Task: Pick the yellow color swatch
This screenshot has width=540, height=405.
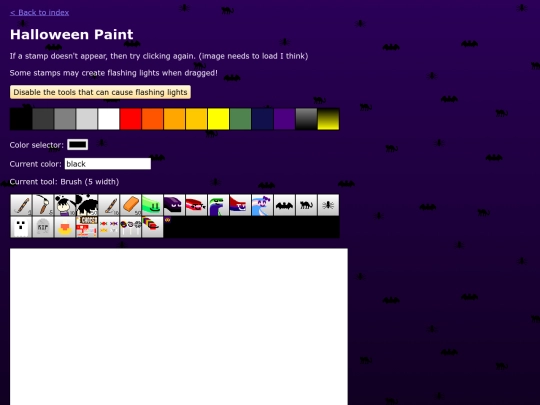Action: pos(218,119)
